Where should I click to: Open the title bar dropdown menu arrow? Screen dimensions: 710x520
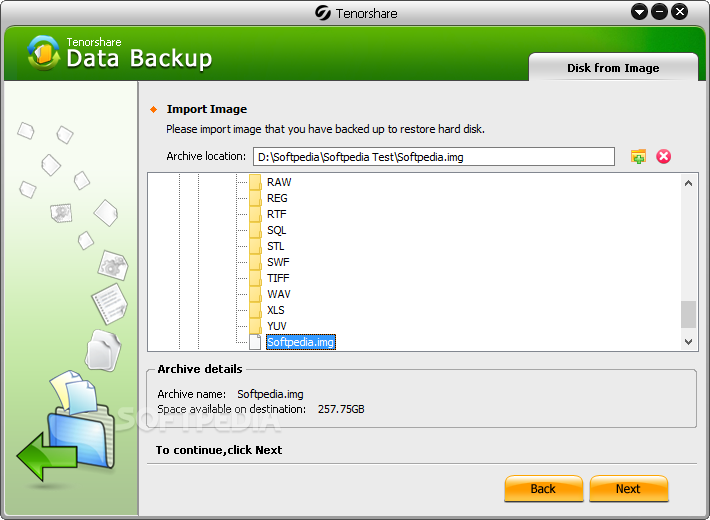(x=639, y=12)
